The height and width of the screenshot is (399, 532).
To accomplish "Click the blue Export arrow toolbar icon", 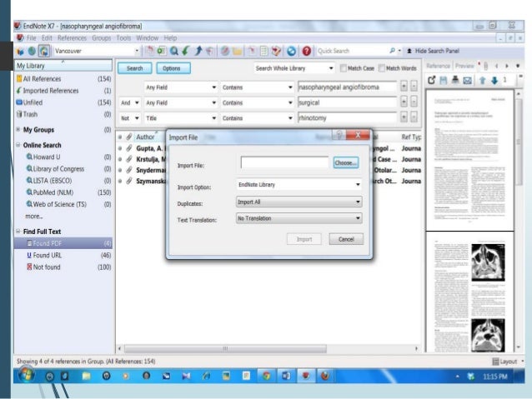I will tap(198, 51).
